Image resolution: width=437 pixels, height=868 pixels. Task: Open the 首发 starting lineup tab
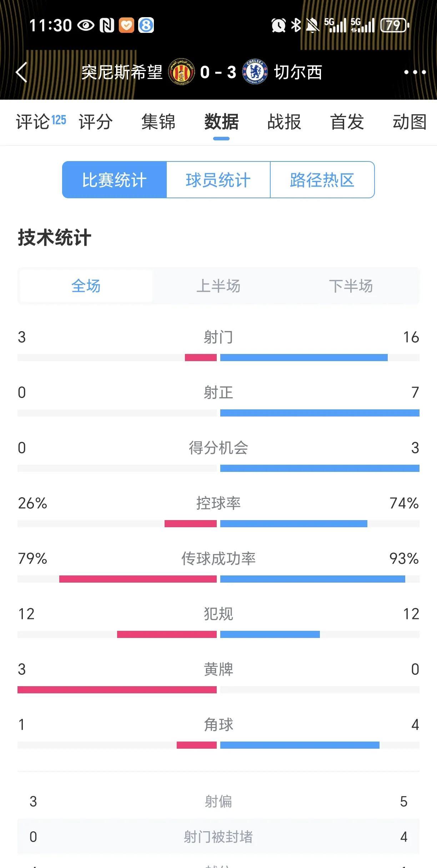click(347, 122)
